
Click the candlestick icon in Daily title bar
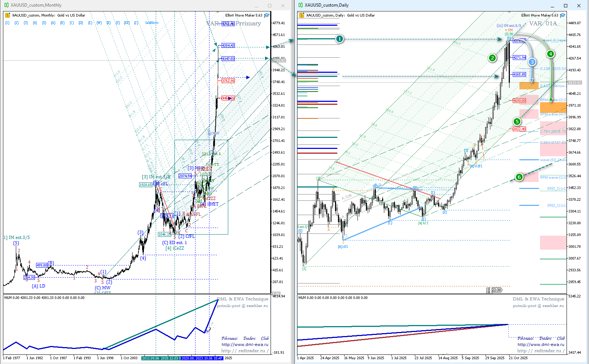point(300,5)
